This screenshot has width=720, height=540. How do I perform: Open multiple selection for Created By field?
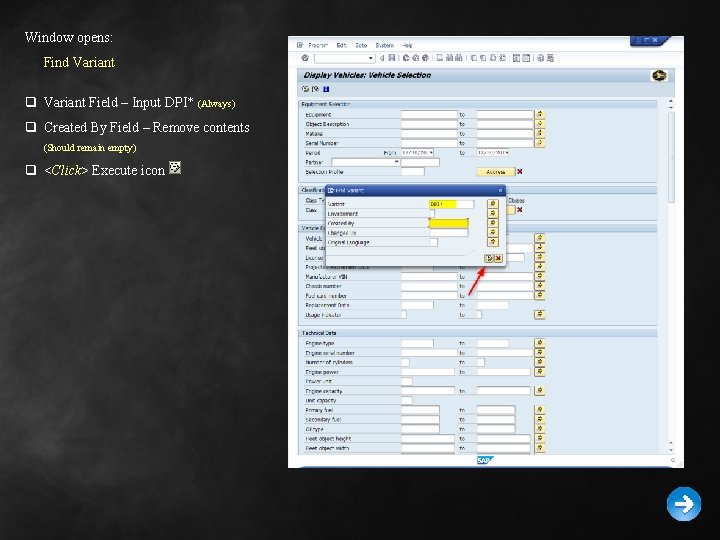tap(493, 223)
